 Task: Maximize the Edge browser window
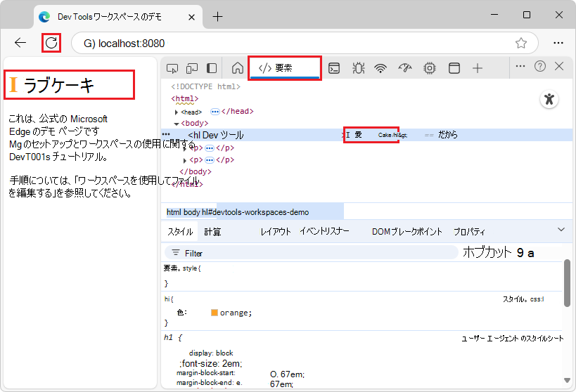[x=526, y=15]
